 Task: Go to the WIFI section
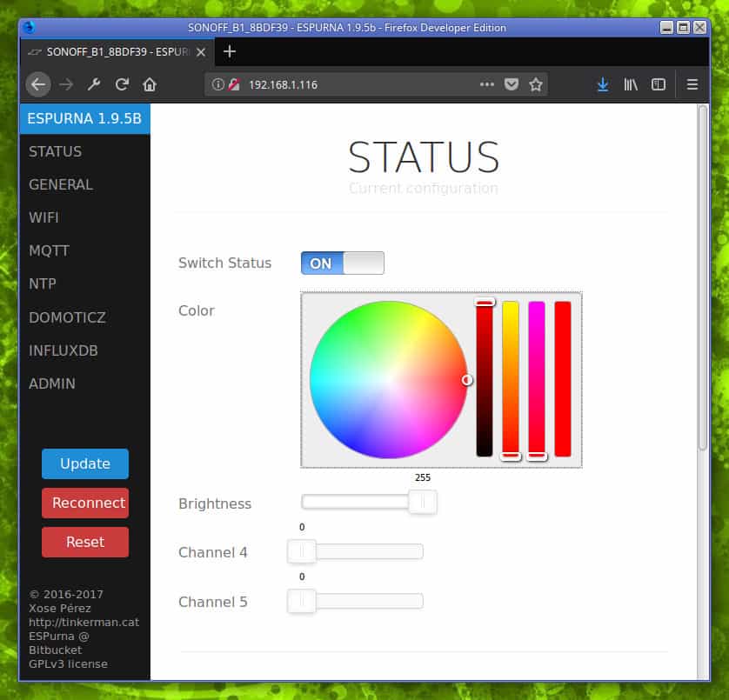43,217
